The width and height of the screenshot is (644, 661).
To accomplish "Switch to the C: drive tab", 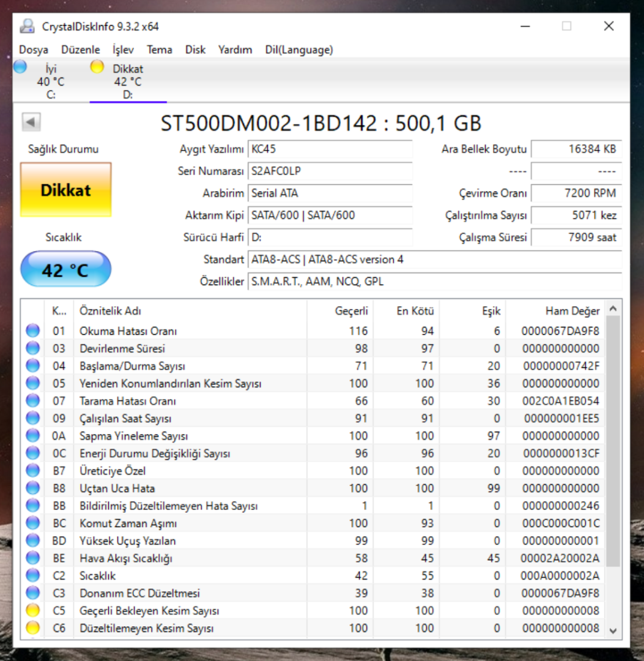I will (x=51, y=81).
